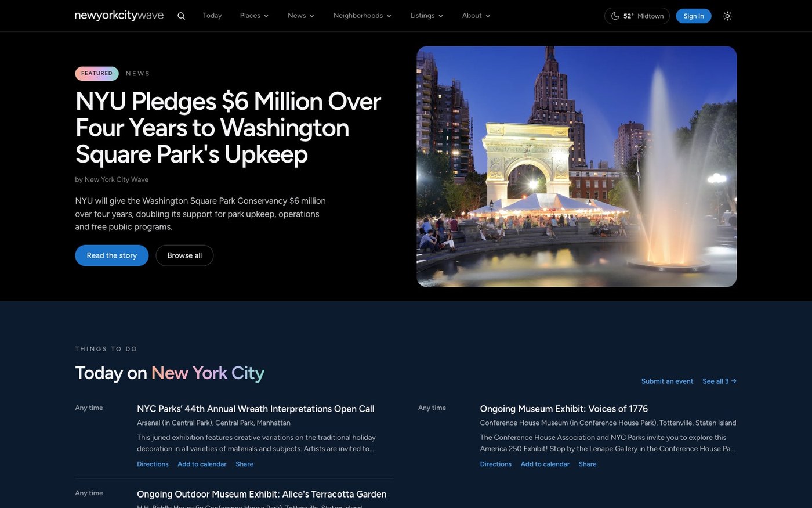Click the THINGS TO DO section label
Viewport: 812px width, 508px height.
[106, 349]
